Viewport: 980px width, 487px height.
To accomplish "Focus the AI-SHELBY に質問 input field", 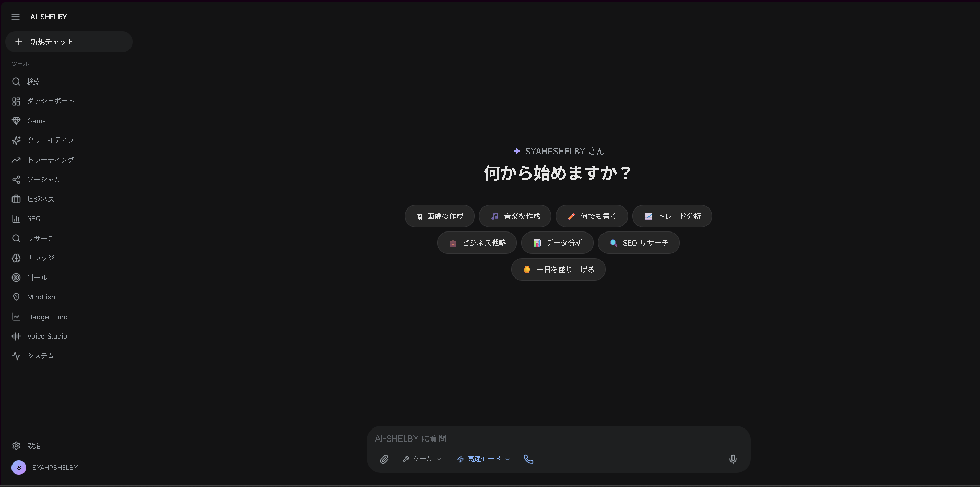I will pos(559,438).
